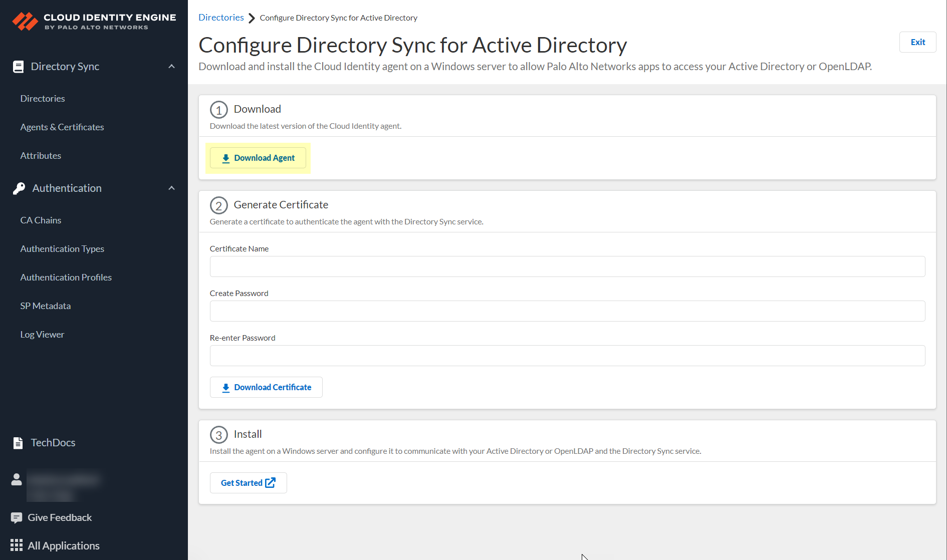This screenshot has width=947, height=560.
Task: Collapse the Directory Sync section chevron
Action: click(171, 67)
